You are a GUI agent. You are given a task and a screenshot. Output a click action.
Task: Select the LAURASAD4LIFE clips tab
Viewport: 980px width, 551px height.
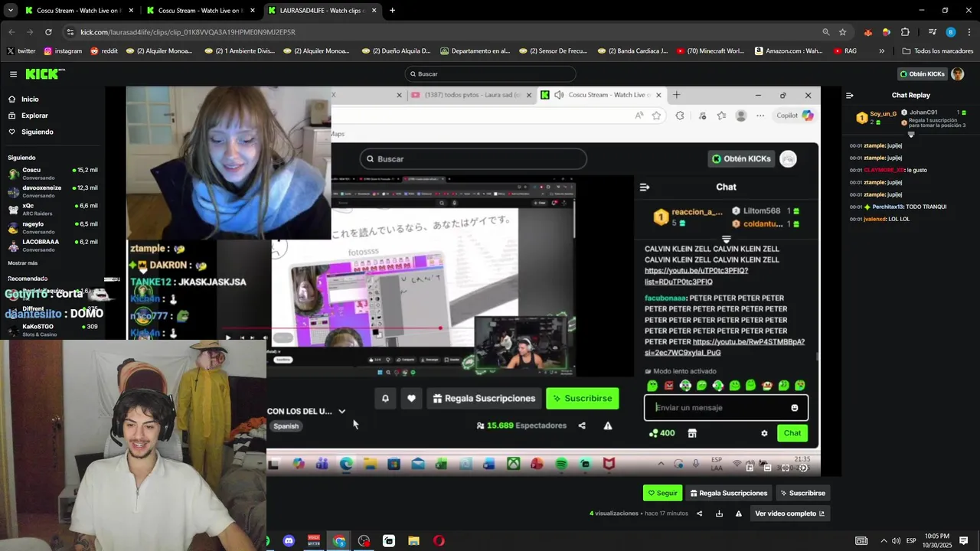click(x=322, y=11)
